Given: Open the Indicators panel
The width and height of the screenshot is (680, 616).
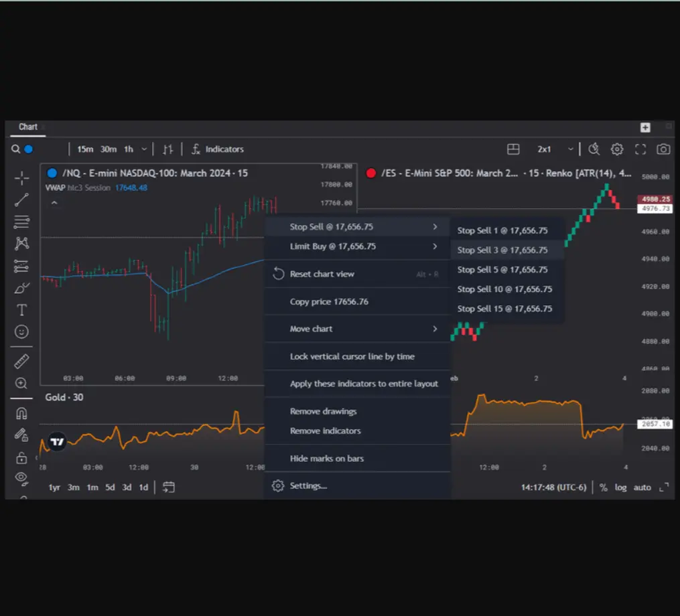Looking at the screenshot, I should click(217, 149).
